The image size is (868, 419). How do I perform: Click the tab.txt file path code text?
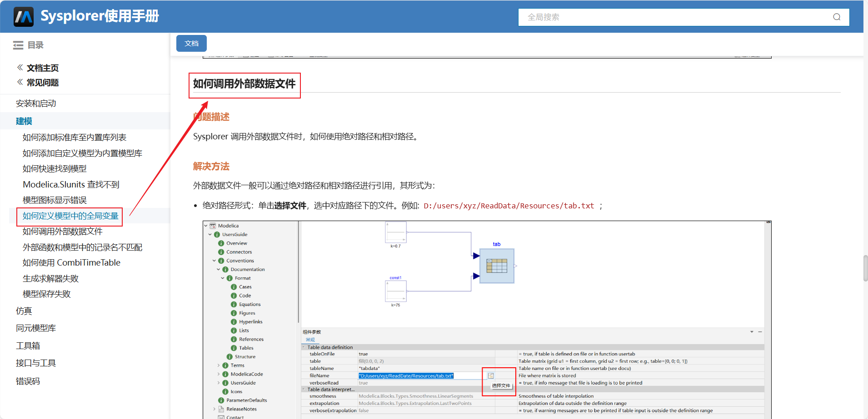[x=509, y=206]
